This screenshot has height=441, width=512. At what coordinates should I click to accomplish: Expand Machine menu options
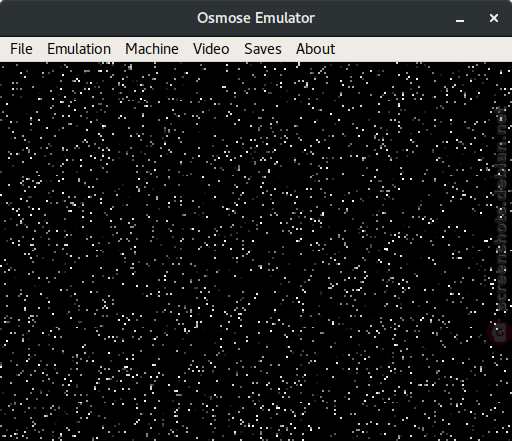click(x=152, y=49)
